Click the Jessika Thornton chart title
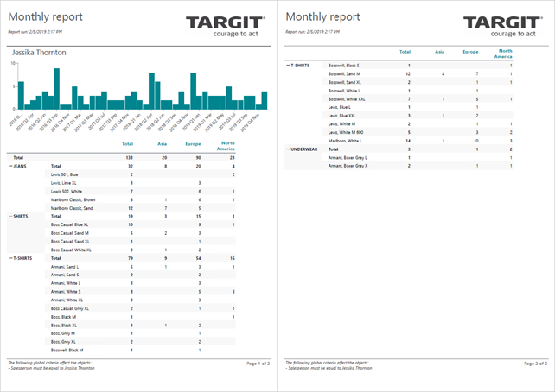555x392 pixels. coord(39,53)
